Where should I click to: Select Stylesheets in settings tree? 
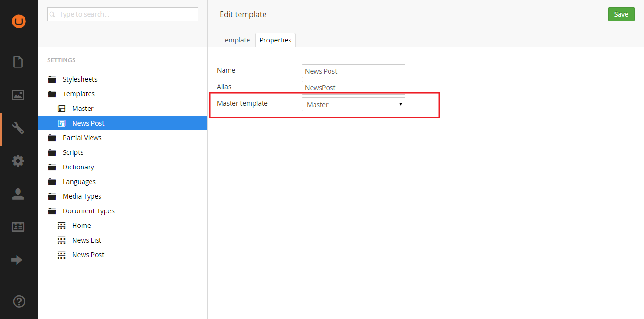tap(80, 79)
